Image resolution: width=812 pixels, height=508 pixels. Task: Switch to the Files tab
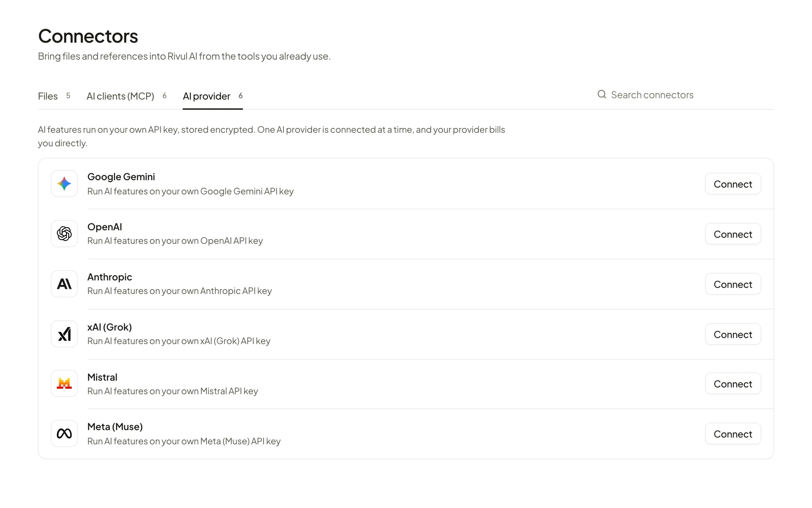tap(54, 96)
